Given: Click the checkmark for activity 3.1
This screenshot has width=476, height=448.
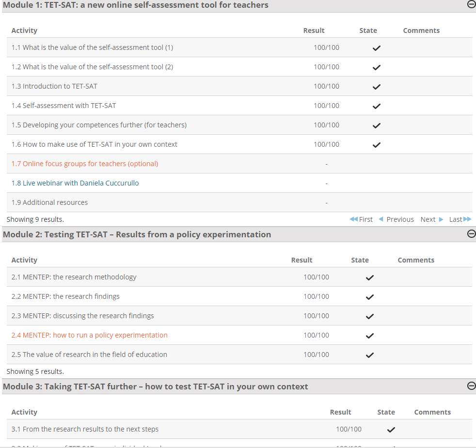Looking at the screenshot, I should pyautogui.click(x=391, y=430).
